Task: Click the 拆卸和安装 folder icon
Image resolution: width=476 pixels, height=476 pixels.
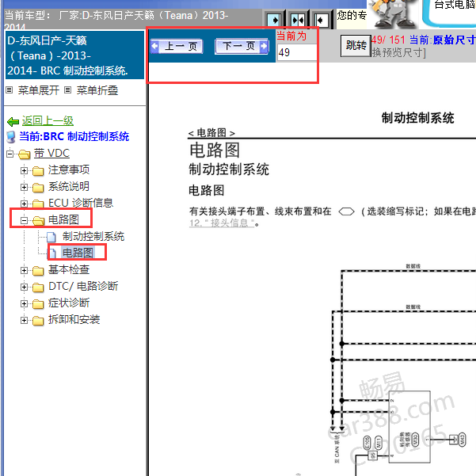Action: click(38, 320)
